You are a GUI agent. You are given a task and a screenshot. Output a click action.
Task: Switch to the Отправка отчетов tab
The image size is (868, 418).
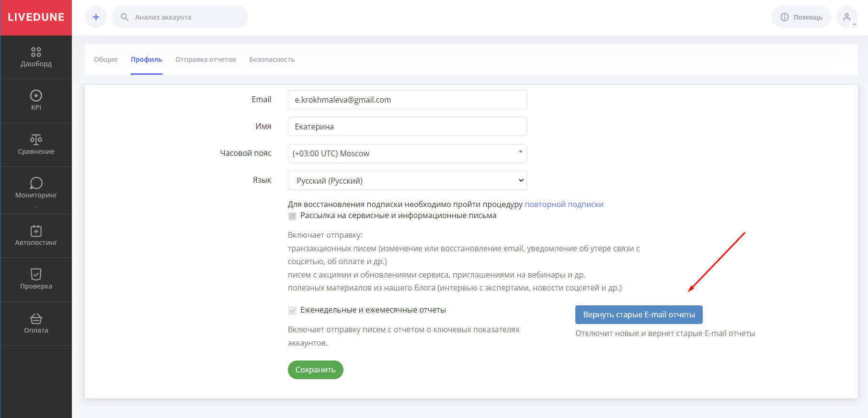click(206, 59)
